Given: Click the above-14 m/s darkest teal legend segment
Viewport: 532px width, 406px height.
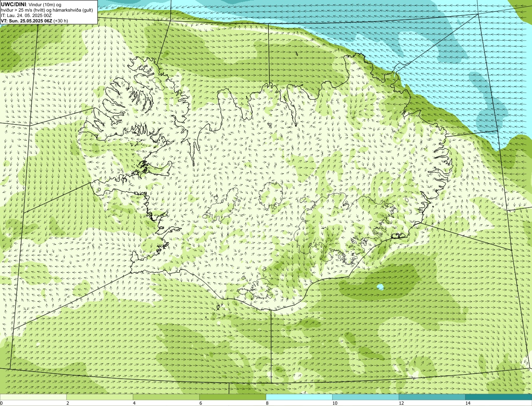Looking at the screenshot, I should 499,397.
